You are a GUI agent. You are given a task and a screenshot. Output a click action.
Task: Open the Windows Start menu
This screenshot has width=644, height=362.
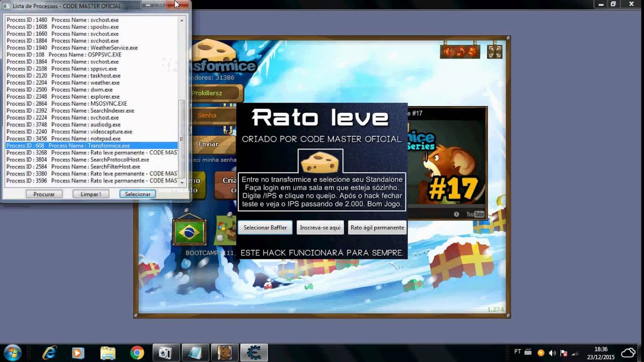[x=12, y=352]
